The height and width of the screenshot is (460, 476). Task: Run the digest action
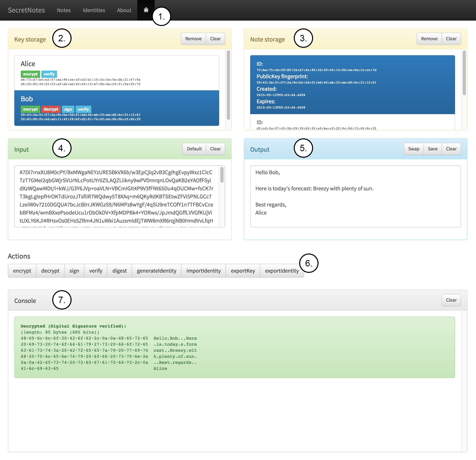[x=120, y=271]
